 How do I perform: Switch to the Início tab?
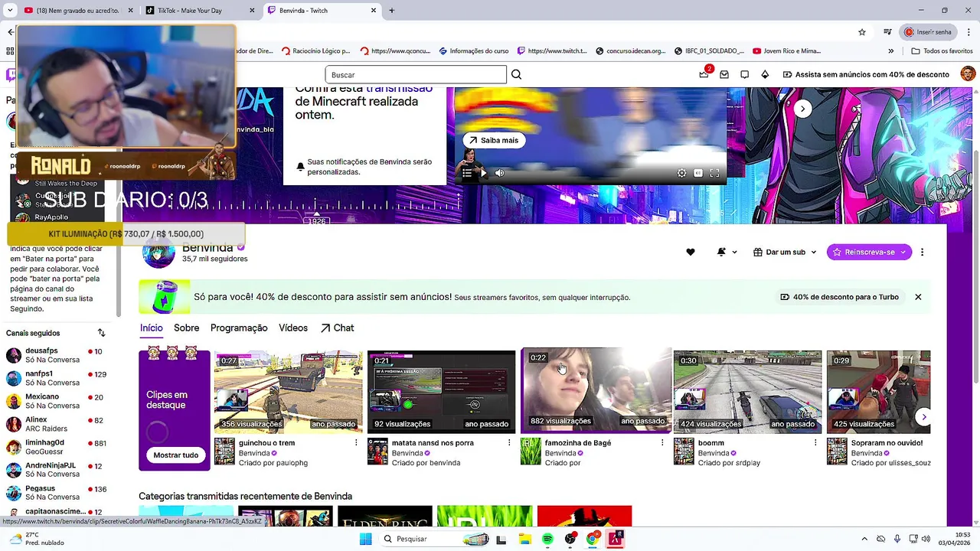[x=152, y=328]
